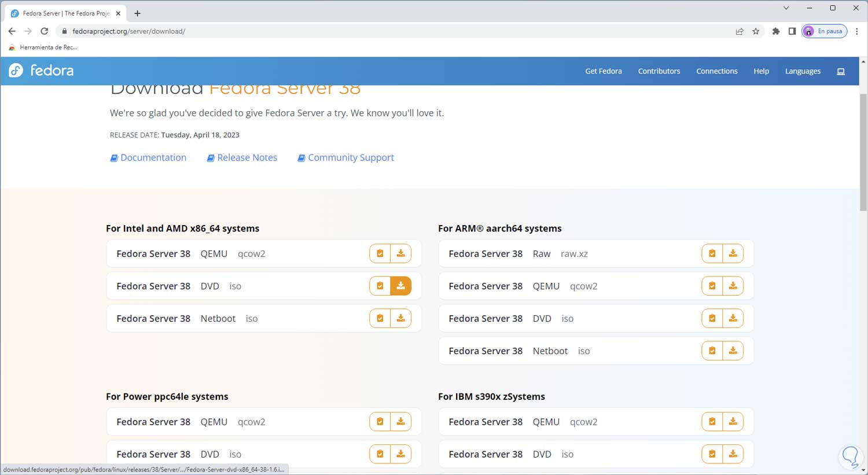Download the ppc64le DVD iso
Image resolution: width=868 pixels, height=475 pixels.
pos(400,454)
